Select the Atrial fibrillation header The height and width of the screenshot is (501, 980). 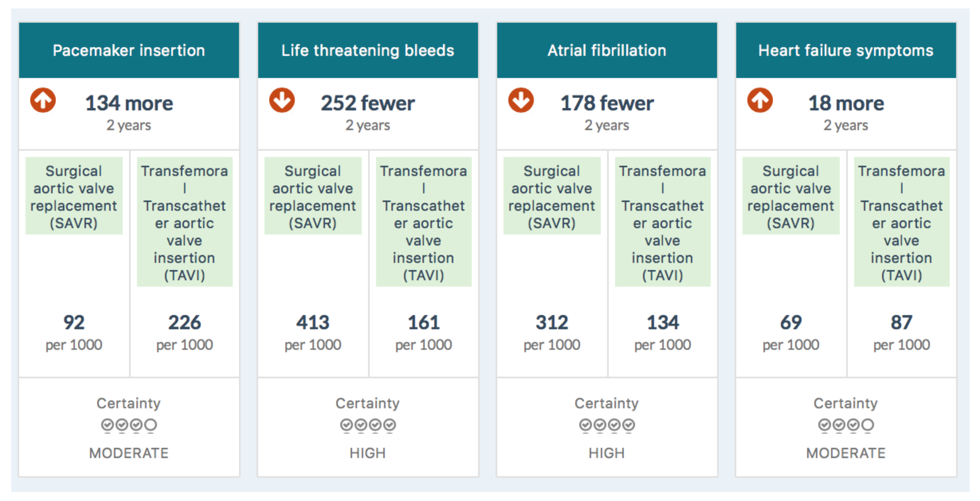coord(606,50)
